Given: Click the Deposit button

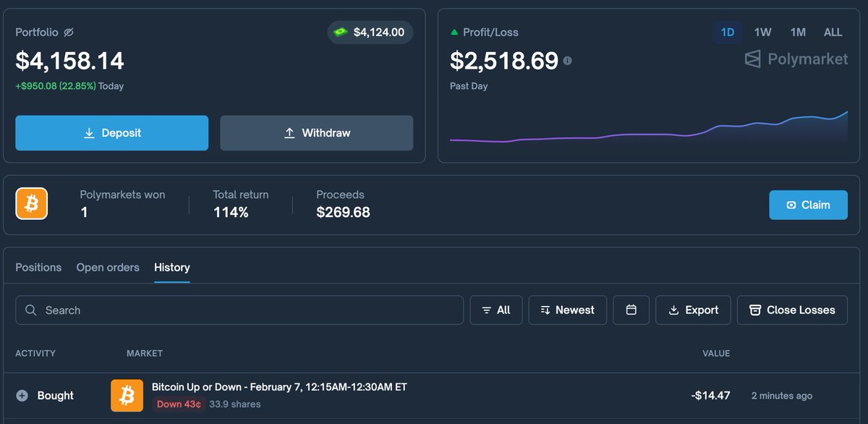Looking at the screenshot, I should (112, 133).
